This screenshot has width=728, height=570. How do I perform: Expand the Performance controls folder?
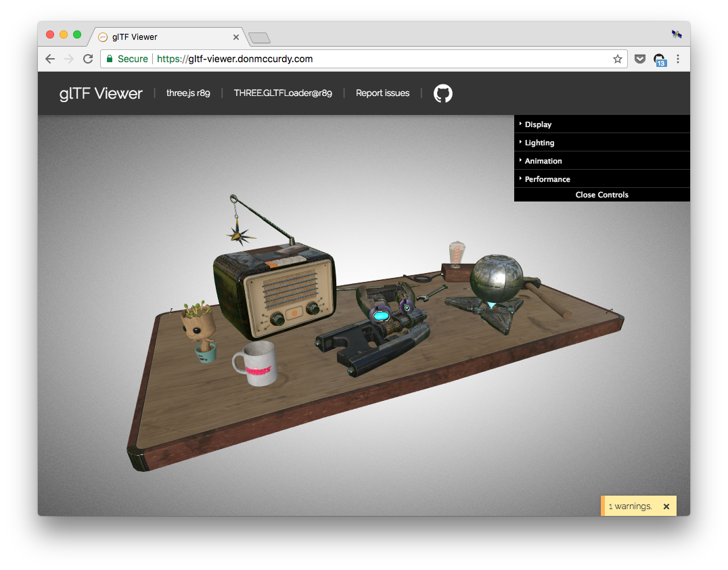(x=601, y=179)
